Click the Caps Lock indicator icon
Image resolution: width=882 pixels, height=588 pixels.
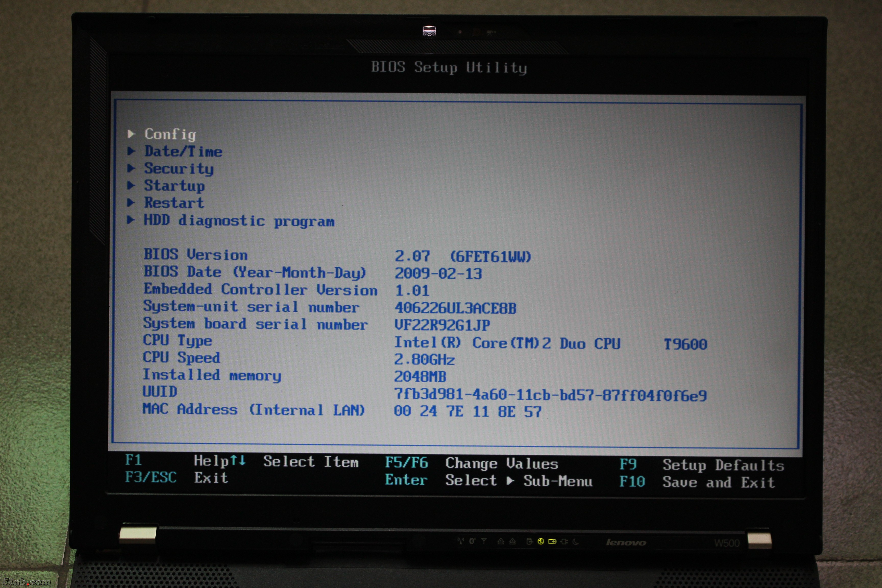512,542
